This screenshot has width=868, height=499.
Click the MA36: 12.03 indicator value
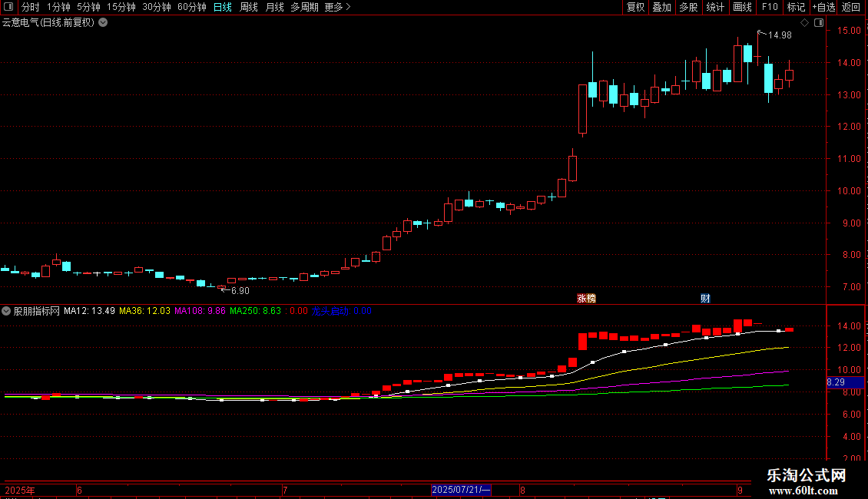tap(144, 311)
